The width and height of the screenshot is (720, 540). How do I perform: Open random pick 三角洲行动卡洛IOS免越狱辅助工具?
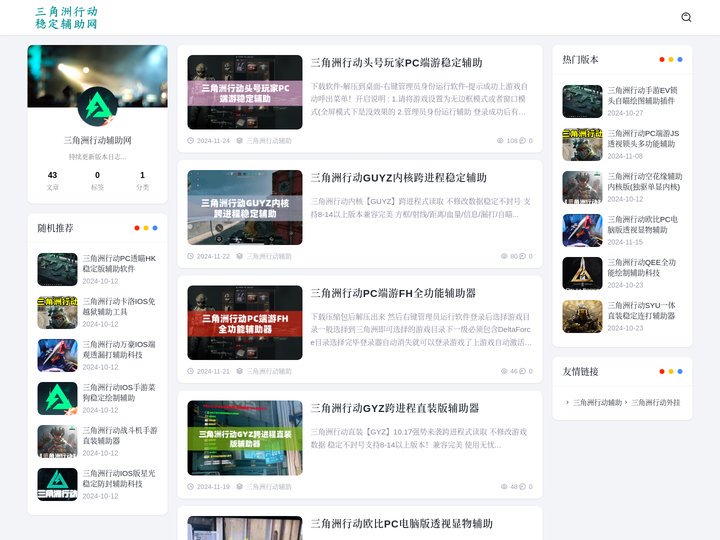click(119, 306)
